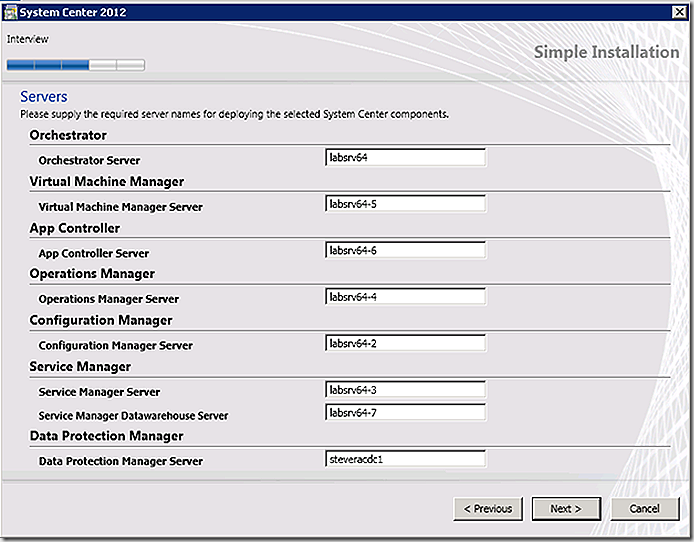The width and height of the screenshot is (694, 542).
Task: Click the Servers heading text
Action: click(x=44, y=96)
